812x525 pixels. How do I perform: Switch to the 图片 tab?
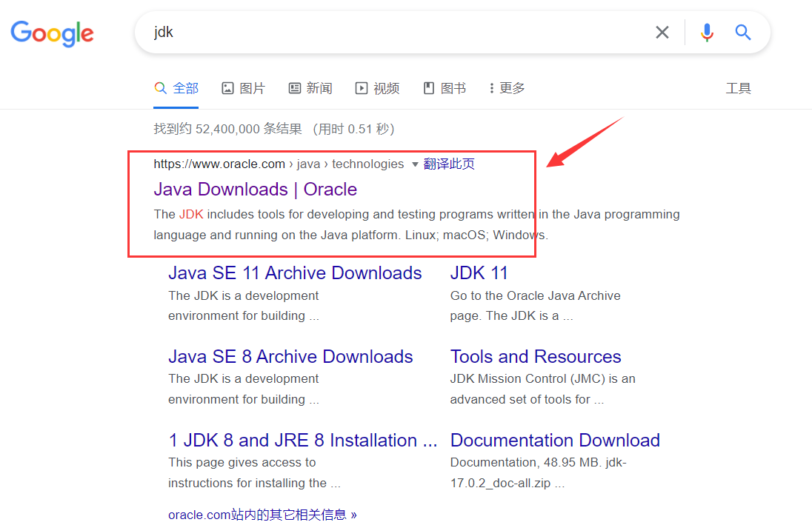pyautogui.click(x=244, y=88)
